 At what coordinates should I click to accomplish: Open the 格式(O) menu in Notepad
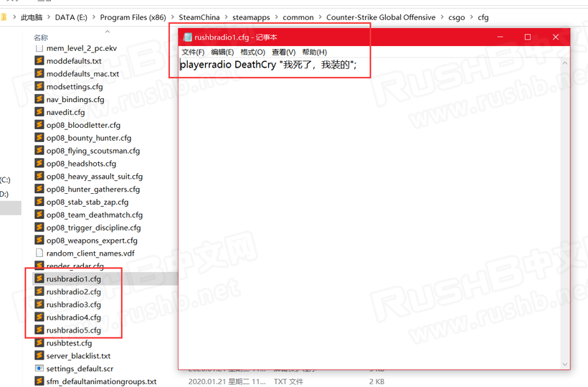(x=252, y=52)
